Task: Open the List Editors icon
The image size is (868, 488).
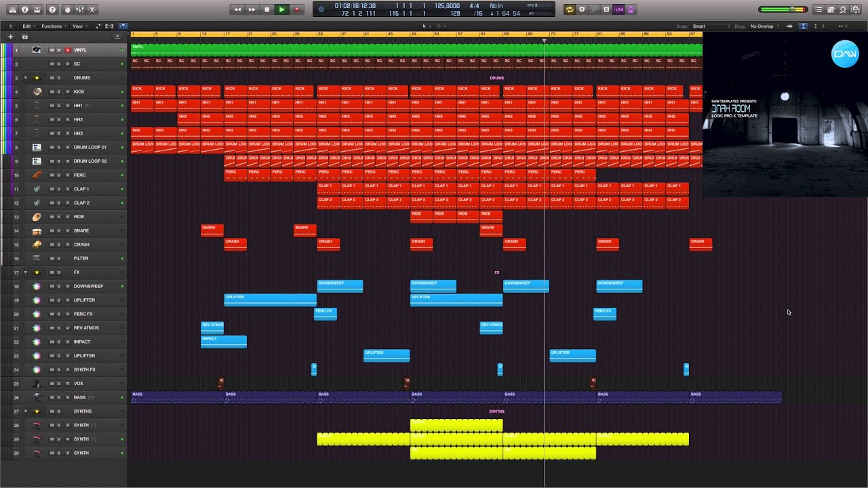Action: click(819, 9)
